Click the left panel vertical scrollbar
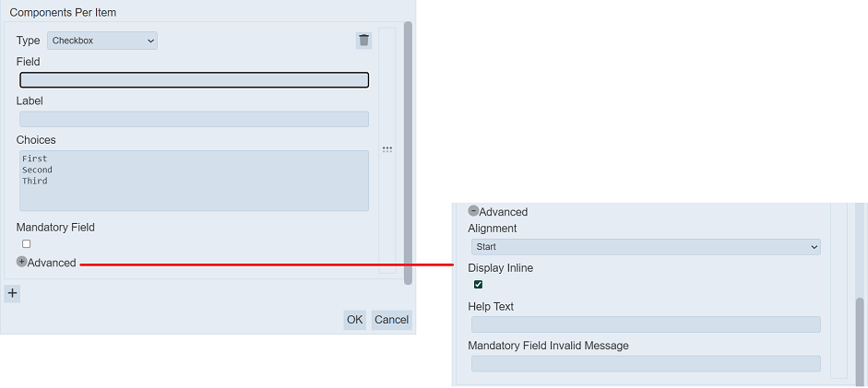Screen dimensions: 868x388 pos(408,147)
